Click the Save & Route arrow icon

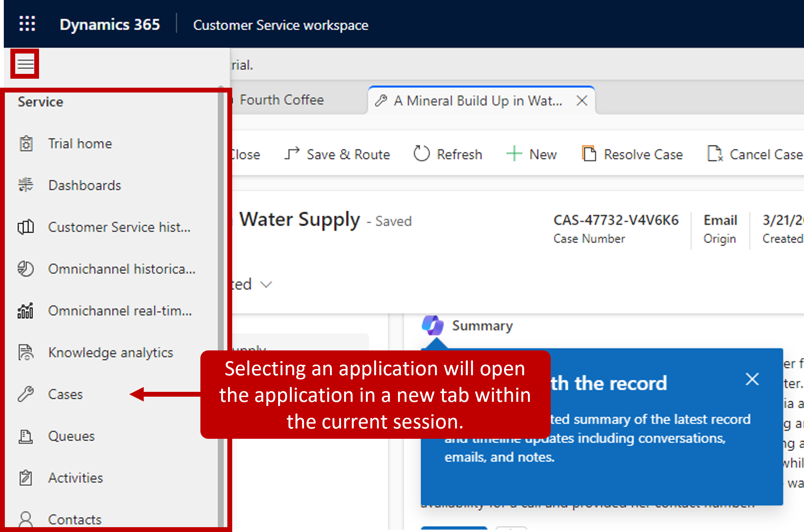pos(292,154)
